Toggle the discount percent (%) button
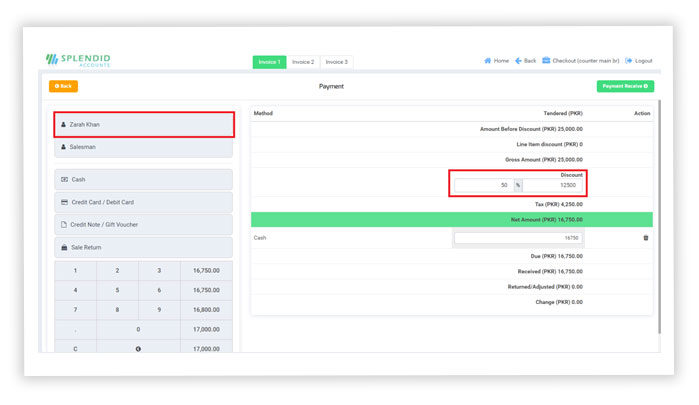Image resolution: width=699 pixels, height=405 pixels. tap(517, 185)
